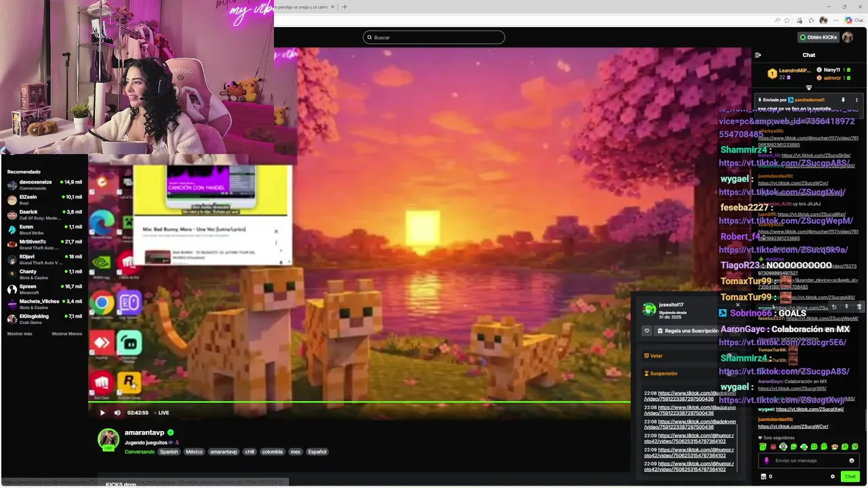Select the México tag

[x=194, y=451]
